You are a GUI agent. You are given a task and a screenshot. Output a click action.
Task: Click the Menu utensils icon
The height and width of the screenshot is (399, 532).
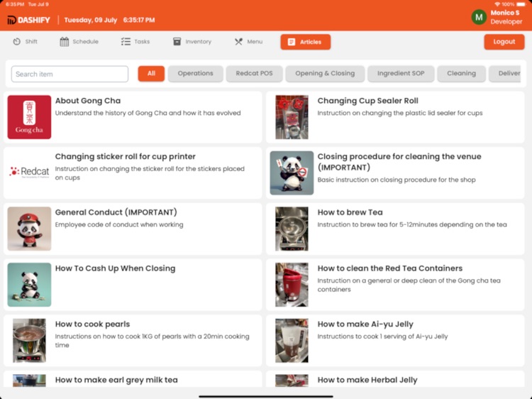238,41
